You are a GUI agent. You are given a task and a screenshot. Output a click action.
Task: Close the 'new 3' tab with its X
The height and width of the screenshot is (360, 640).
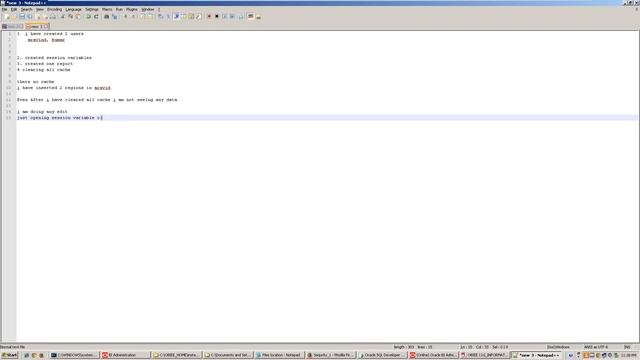point(46,26)
